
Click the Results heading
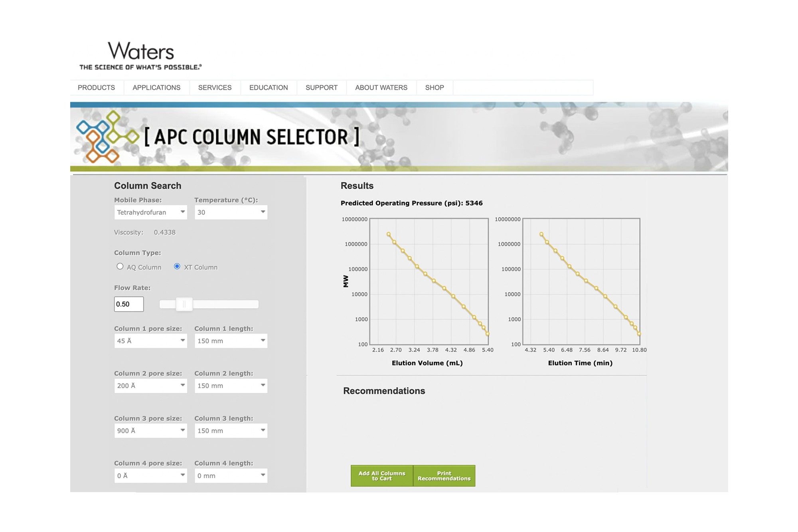357,186
